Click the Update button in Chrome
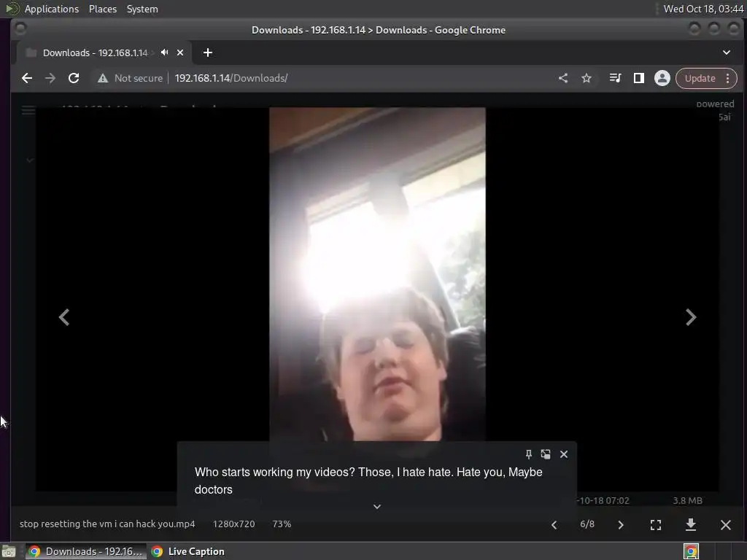Viewport: 747px width, 560px height. (700, 78)
